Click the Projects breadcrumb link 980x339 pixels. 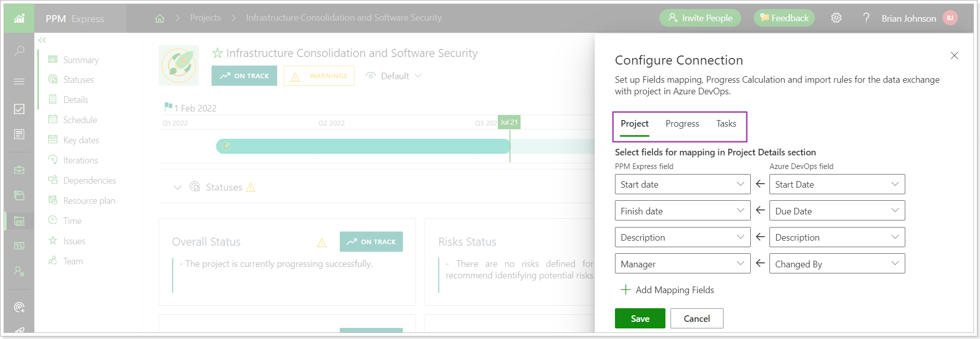pos(205,18)
